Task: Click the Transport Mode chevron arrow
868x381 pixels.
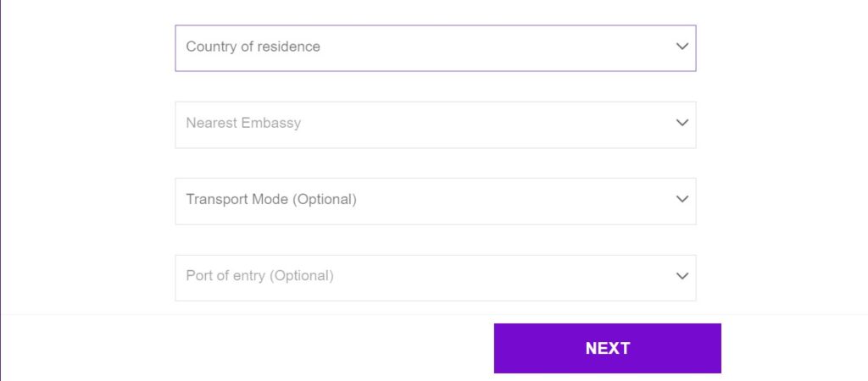Action: point(682,199)
